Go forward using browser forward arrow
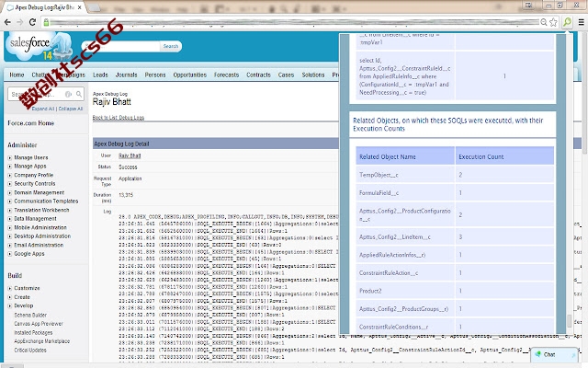The image size is (588, 368). point(20,22)
